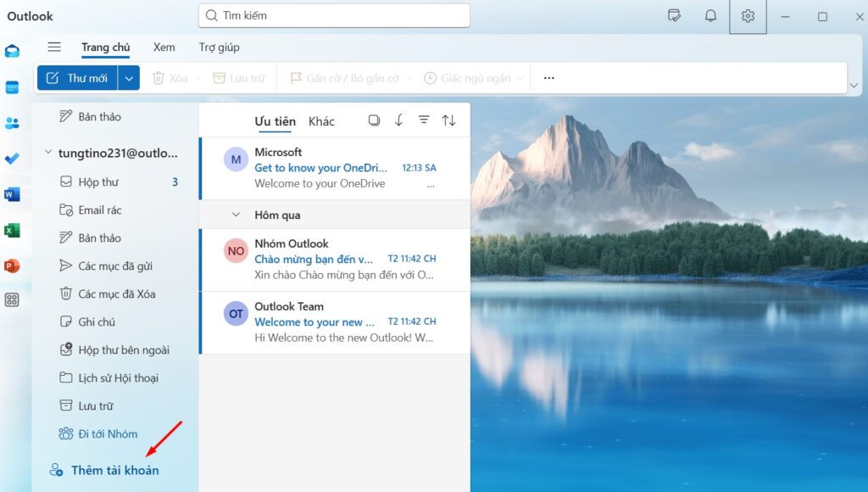Open the ribbon overflow three dots
Image resolution: width=868 pixels, height=492 pixels.
coord(549,78)
